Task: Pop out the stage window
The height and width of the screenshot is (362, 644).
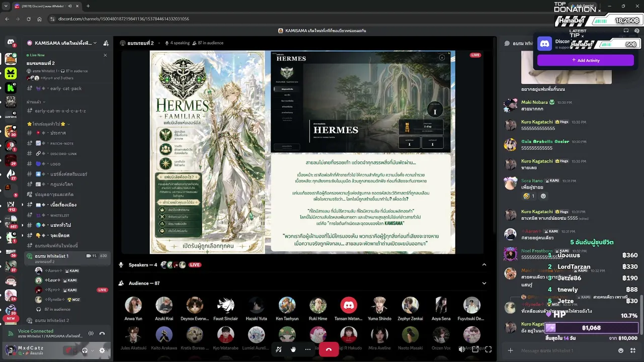Action: (475, 349)
